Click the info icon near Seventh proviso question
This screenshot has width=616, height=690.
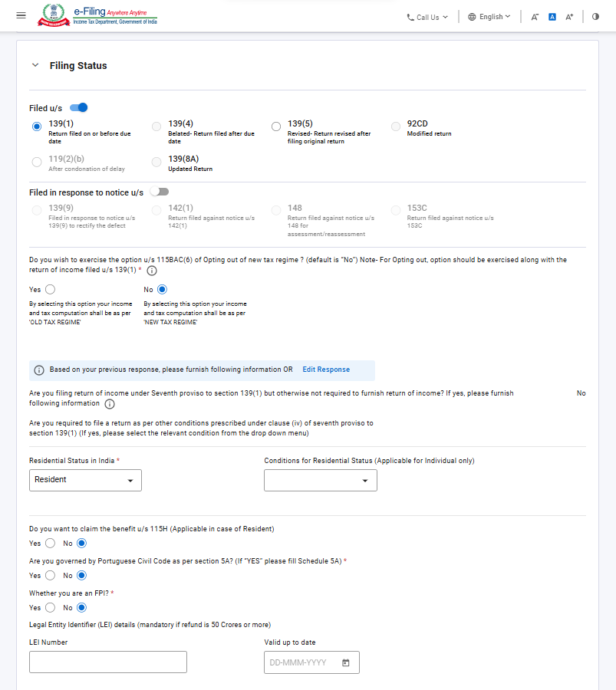pyautogui.click(x=110, y=404)
